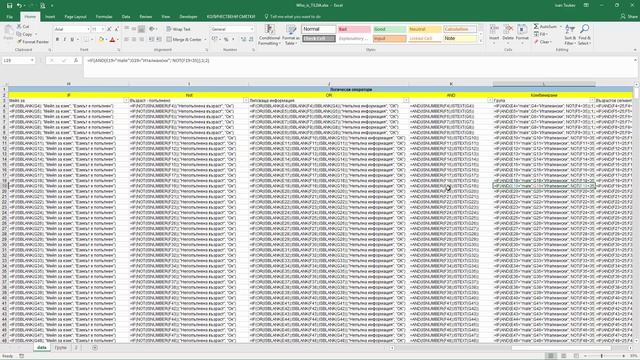640x360 pixels.
Task: Click the Insert Function fx icon
Action: pyautogui.click(x=76, y=60)
